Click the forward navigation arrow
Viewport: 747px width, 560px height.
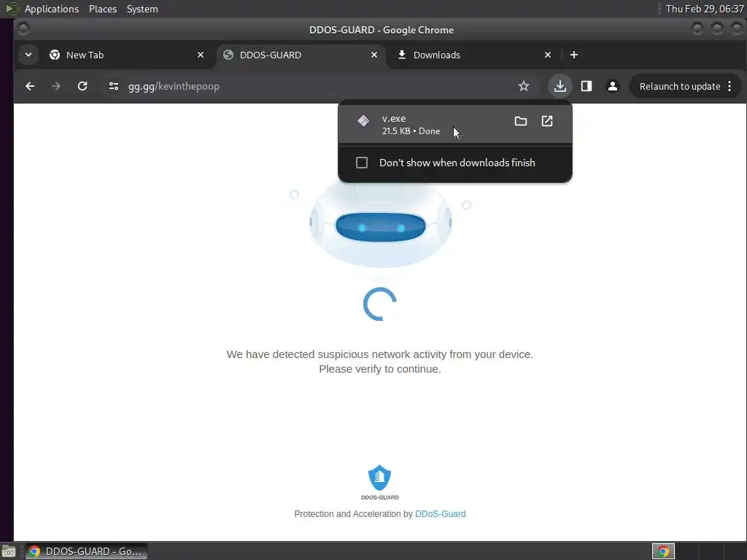tap(55, 86)
